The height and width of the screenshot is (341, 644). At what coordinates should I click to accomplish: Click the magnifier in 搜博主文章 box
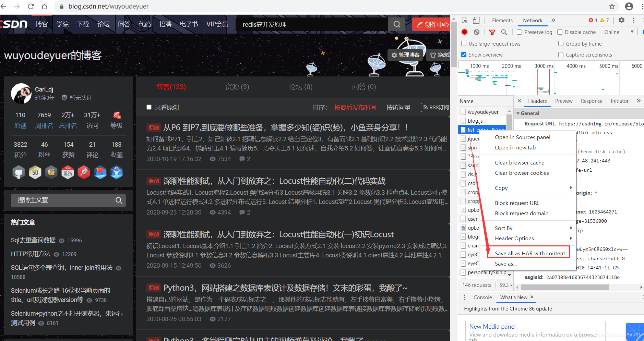click(x=119, y=200)
